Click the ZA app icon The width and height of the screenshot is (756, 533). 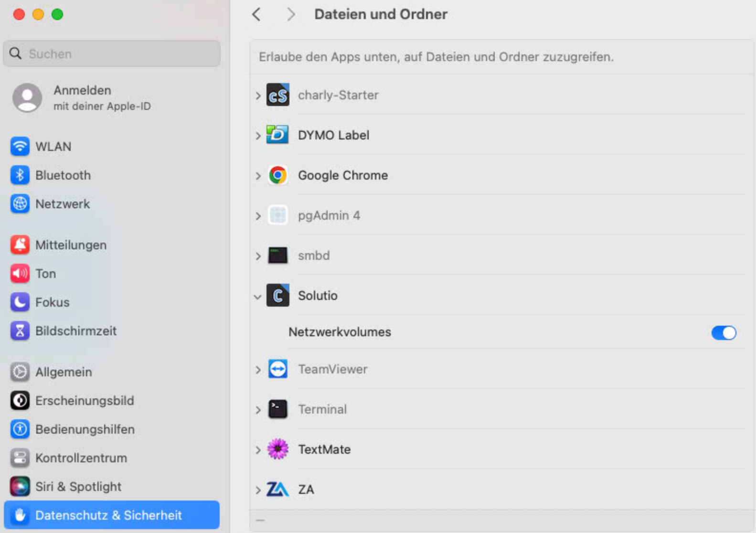pyautogui.click(x=277, y=489)
